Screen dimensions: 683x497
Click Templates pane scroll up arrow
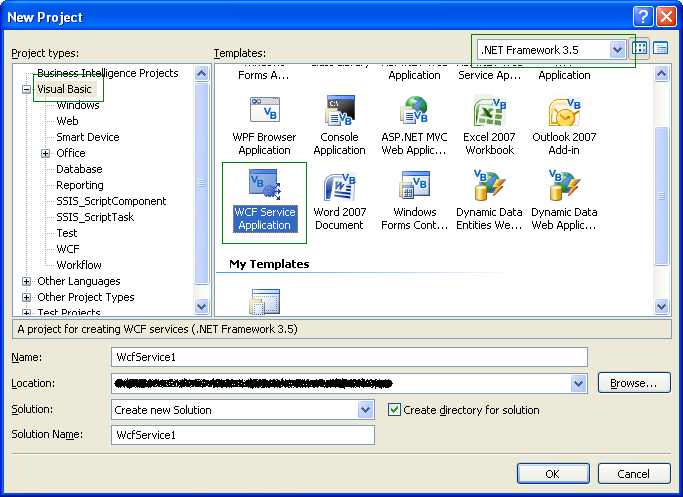click(661, 74)
